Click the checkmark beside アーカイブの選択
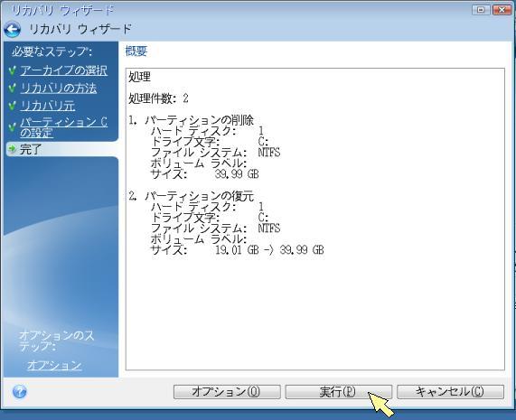516x420 pixels. (x=12, y=70)
